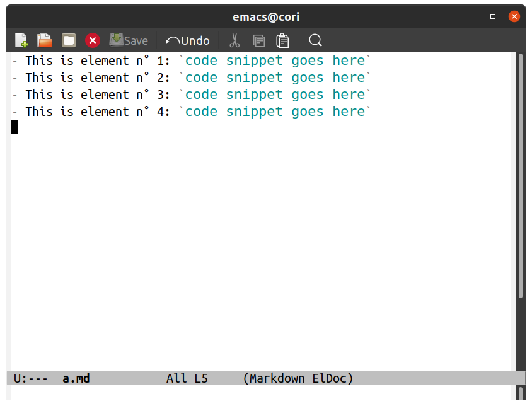Click the emacs@cori title bar text

point(266,16)
